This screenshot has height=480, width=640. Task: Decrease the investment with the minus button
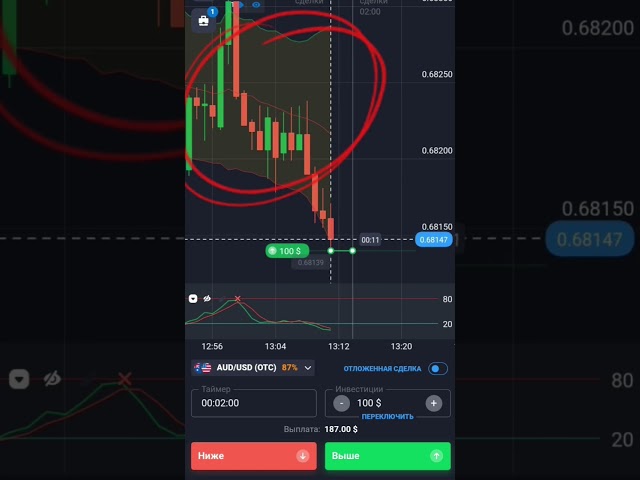pos(341,403)
